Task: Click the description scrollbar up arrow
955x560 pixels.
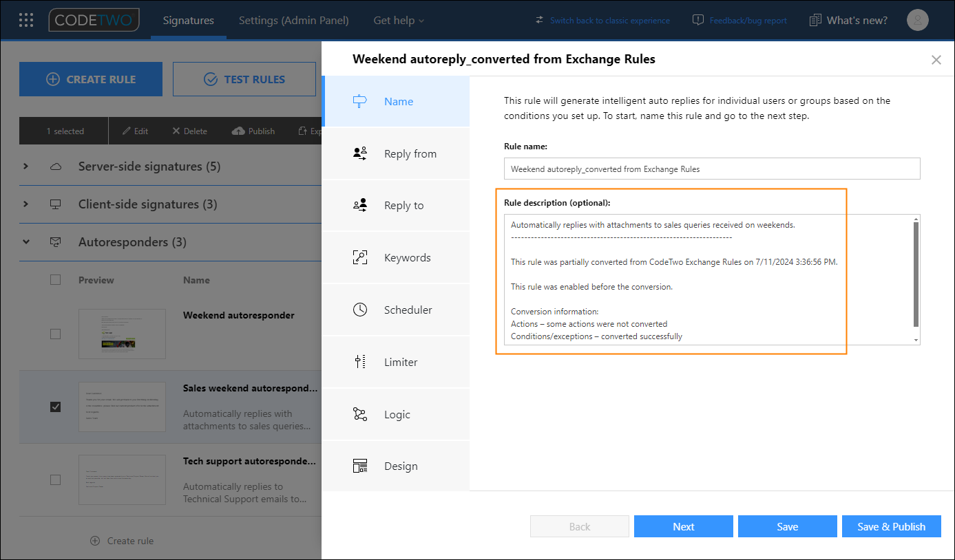Action: (x=916, y=218)
